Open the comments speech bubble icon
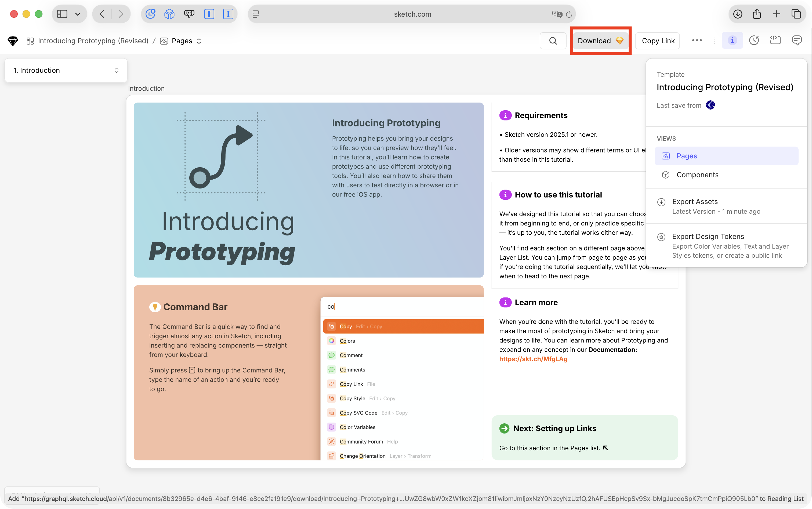 coord(796,40)
